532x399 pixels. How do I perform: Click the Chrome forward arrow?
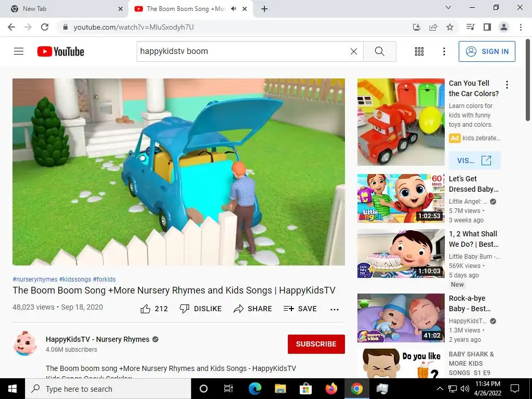[x=28, y=27]
